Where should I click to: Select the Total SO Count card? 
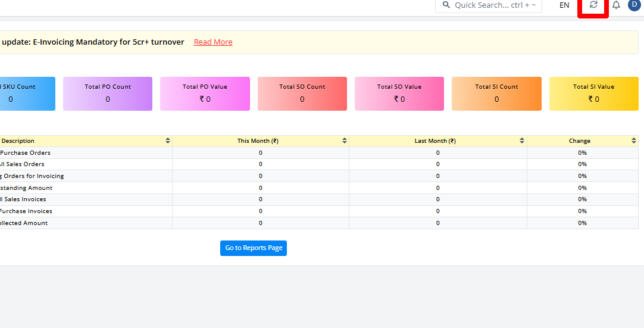click(302, 93)
